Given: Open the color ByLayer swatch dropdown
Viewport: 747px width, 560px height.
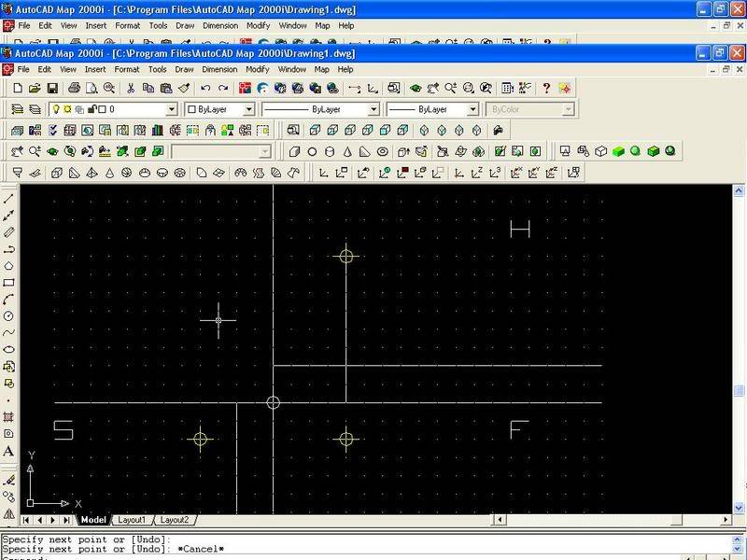Looking at the screenshot, I should click(248, 109).
